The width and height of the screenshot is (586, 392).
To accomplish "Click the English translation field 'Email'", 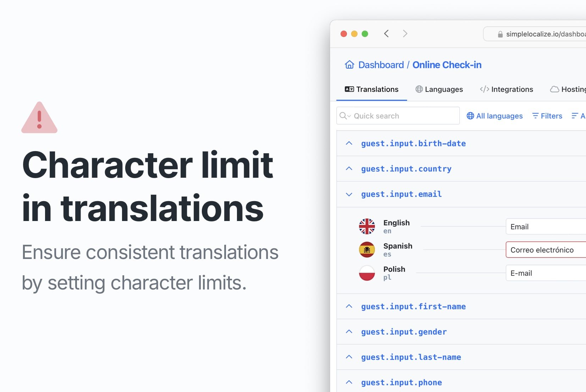I will coord(546,226).
